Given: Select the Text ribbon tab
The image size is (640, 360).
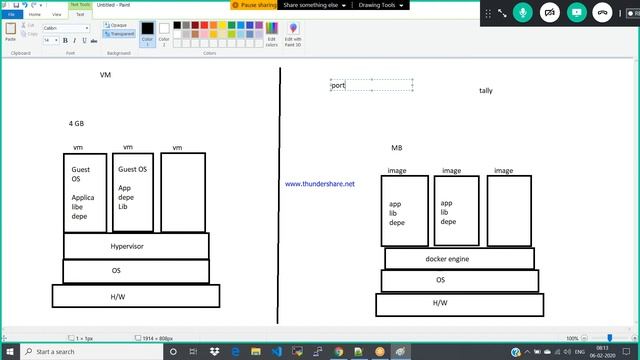Looking at the screenshot, I should click(x=80, y=14).
